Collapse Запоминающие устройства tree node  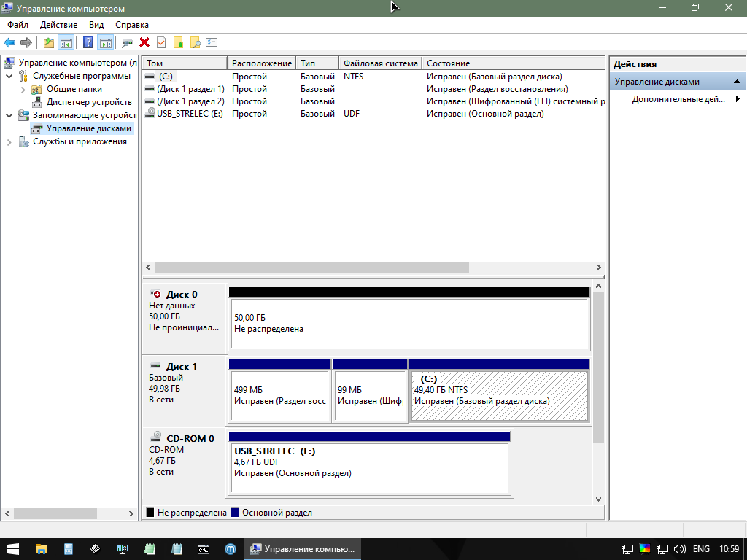click(x=9, y=115)
